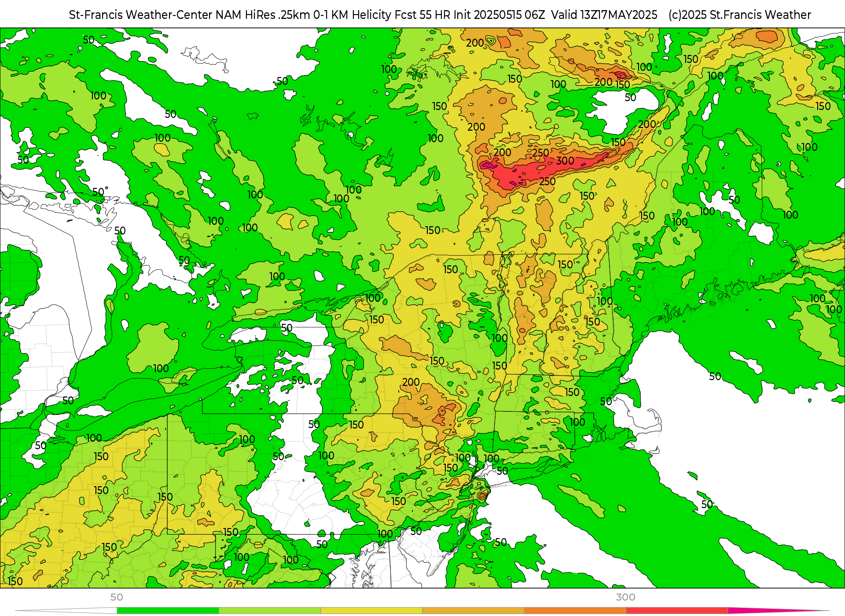Click the red legend color segment

(x=676, y=611)
